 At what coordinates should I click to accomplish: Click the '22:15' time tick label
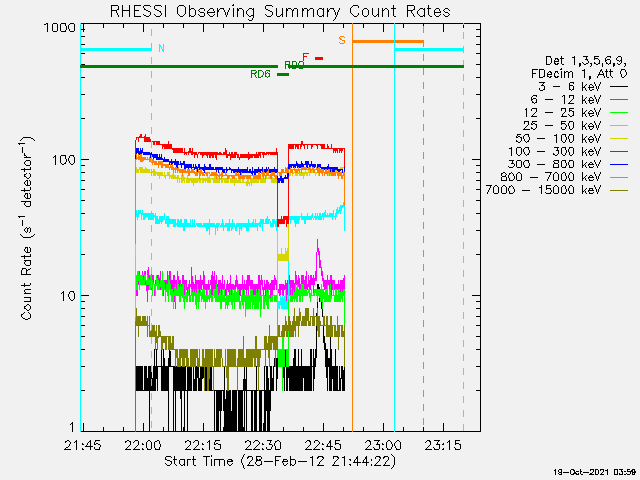[203, 445]
